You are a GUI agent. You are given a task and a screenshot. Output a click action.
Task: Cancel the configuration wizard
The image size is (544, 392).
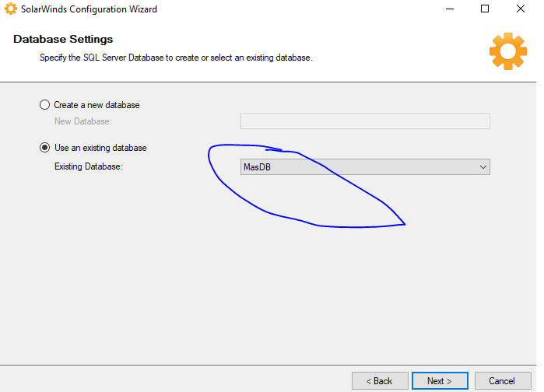pyautogui.click(x=503, y=381)
